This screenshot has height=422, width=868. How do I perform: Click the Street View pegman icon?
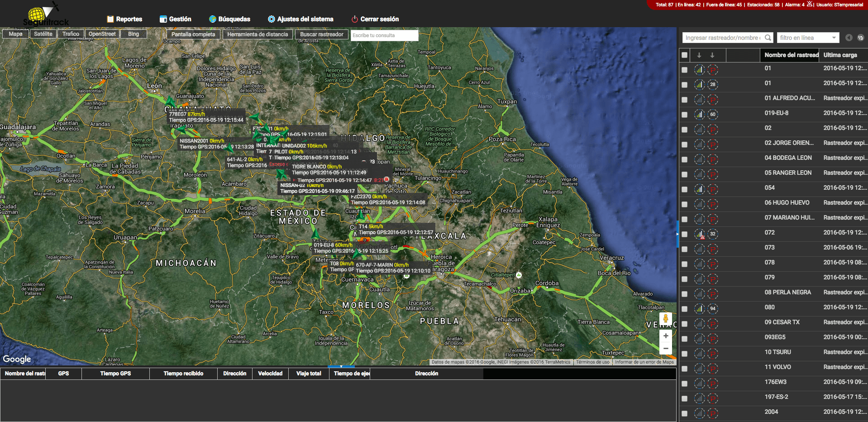point(666,319)
